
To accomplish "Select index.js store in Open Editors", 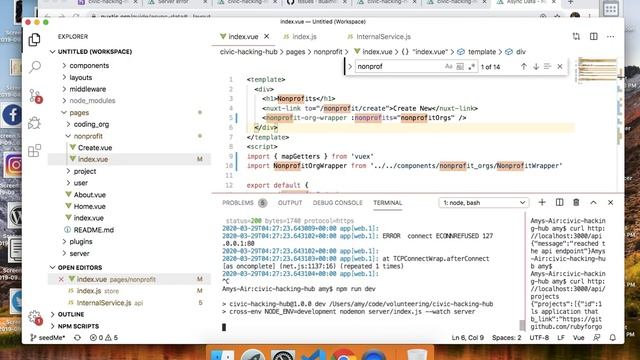I will tap(98, 291).
